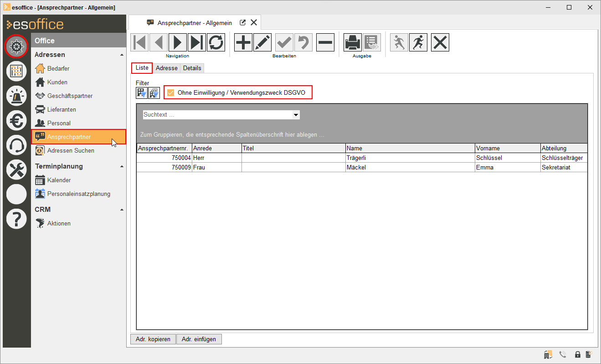
Task: Sort by Ansprechpartnernr. column header
Action: coord(164,148)
